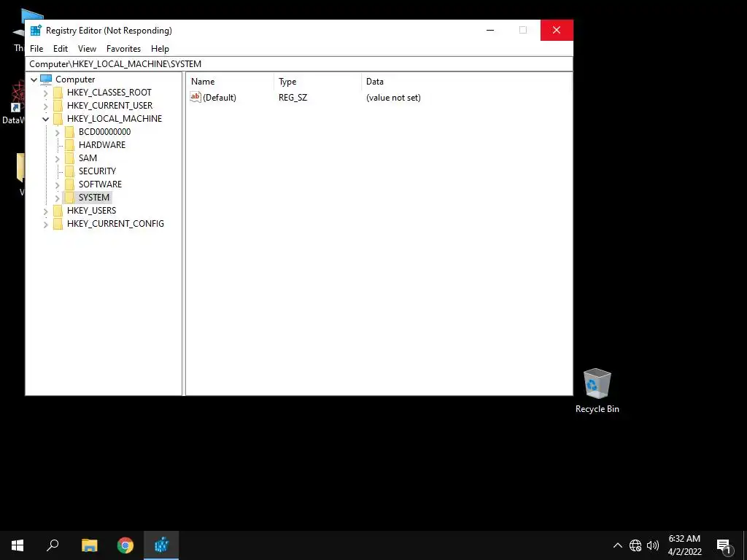Collapse the HKEY_LOCAL_MACHINE key
This screenshot has height=560, width=747.
pyautogui.click(x=46, y=119)
